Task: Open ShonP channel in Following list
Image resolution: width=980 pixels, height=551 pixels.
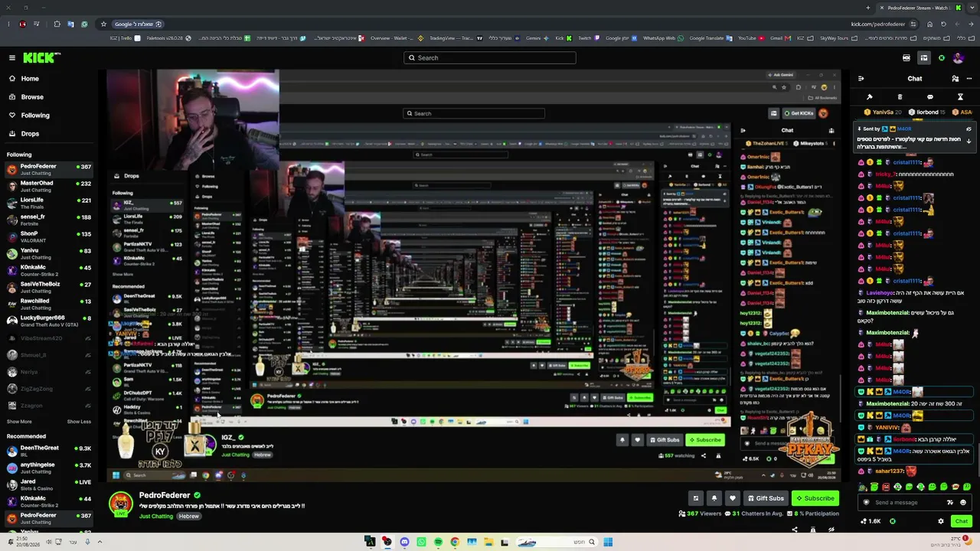Action: 49,236
